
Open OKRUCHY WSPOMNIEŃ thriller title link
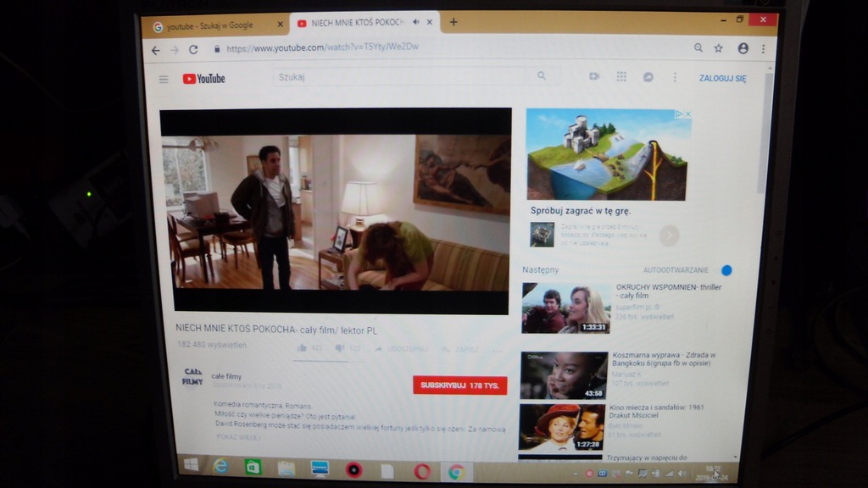(668, 291)
